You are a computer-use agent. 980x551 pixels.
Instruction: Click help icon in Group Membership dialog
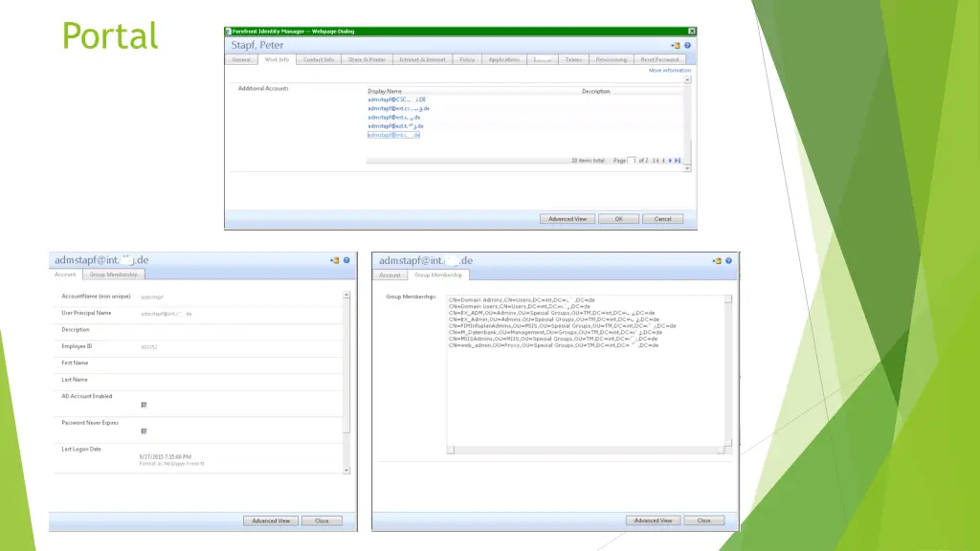(x=728, y=260)
